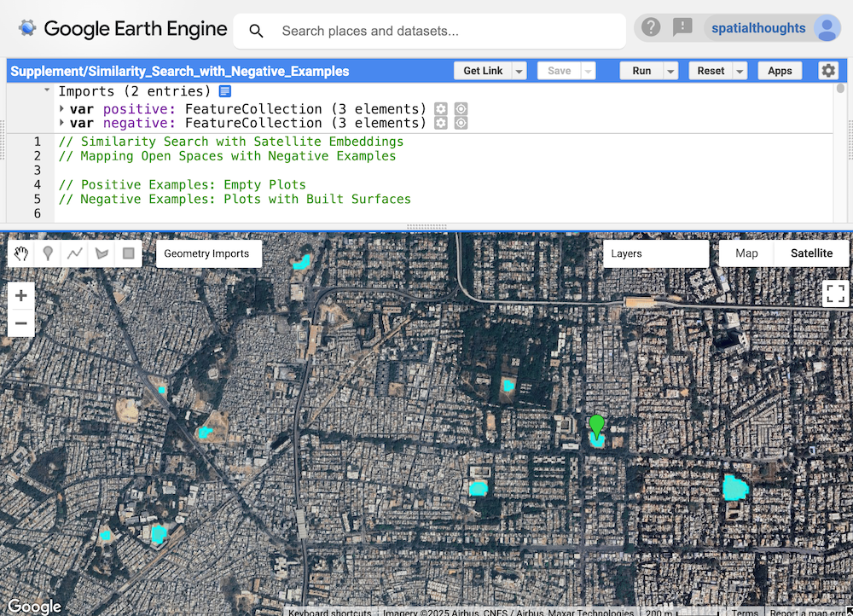Select the draw polygon shape tool
This screenshot has height=616, width=853.
click(102, 253)
